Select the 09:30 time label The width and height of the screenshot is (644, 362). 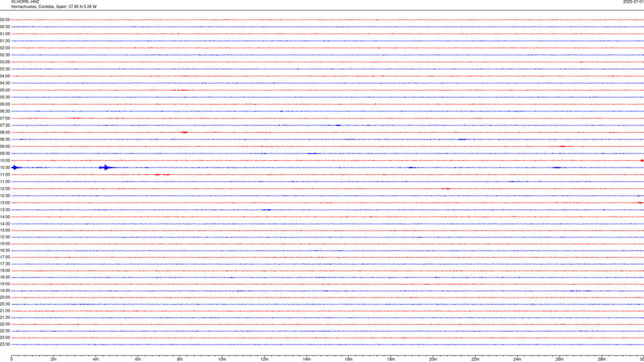pyautogui.click(x=5, y=154)
